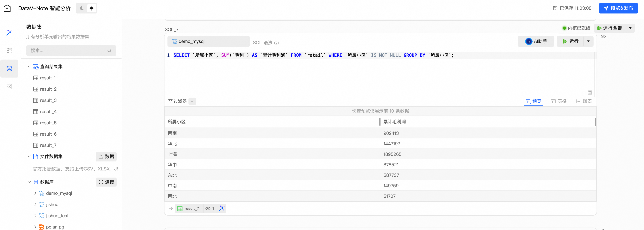The width and height of the screenshot is (644, 230).
Task: Switch to light mode sun toggle
Action: pyautogui.click(x=92, y=8)
